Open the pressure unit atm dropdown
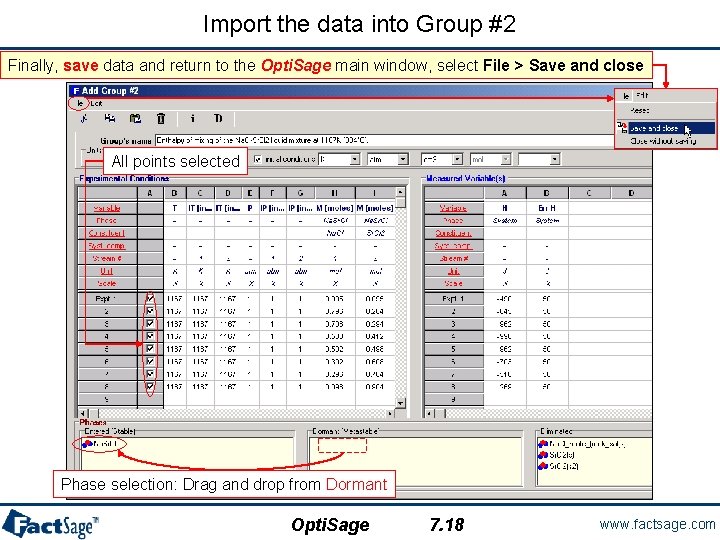Screen dimensions: 720x540 tap(403, 159)
